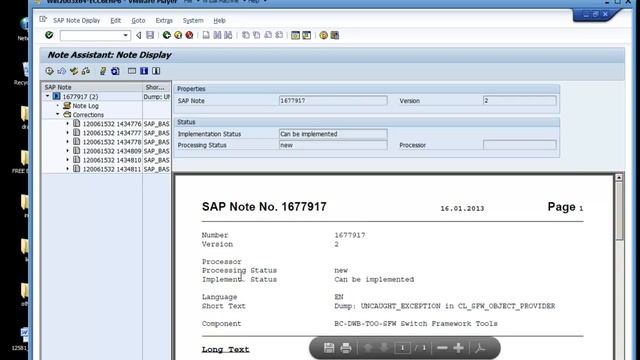Screen dimensions: 640x360
Task: Click the Find binoculars icon
Action: tap(217, 35)
